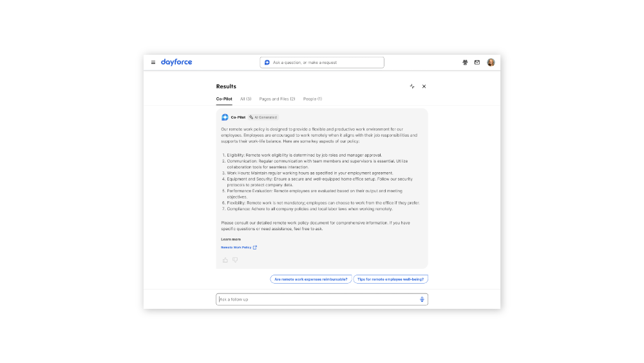Switch to the Co-Pilot tab
The height and width of the screenshot is (363, 644).
pyautogui.click(x=224, y=99)
